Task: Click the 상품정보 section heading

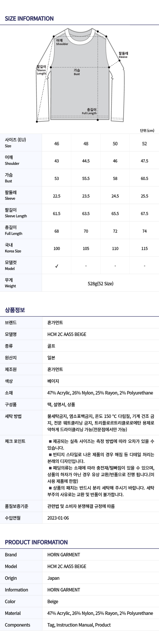Action: [15, 310]
